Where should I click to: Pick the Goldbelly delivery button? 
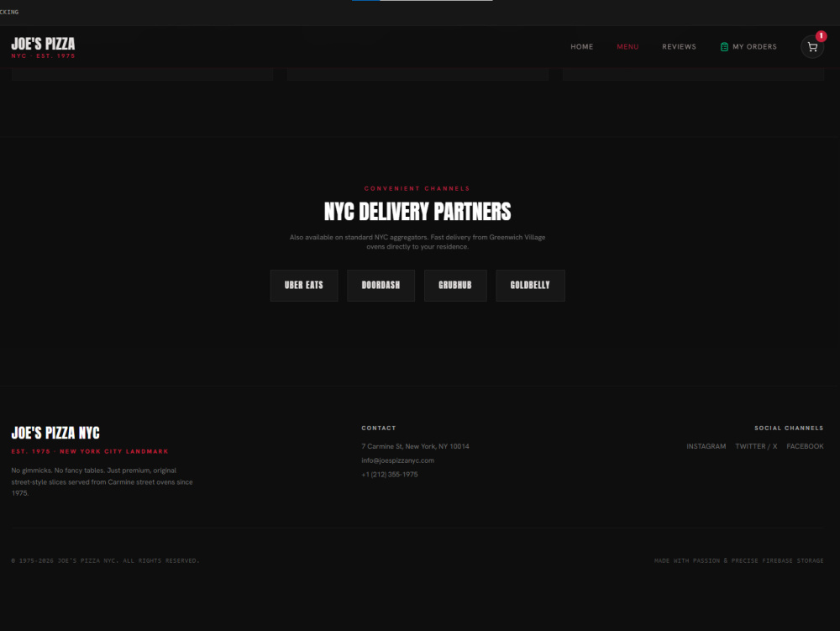530,286
